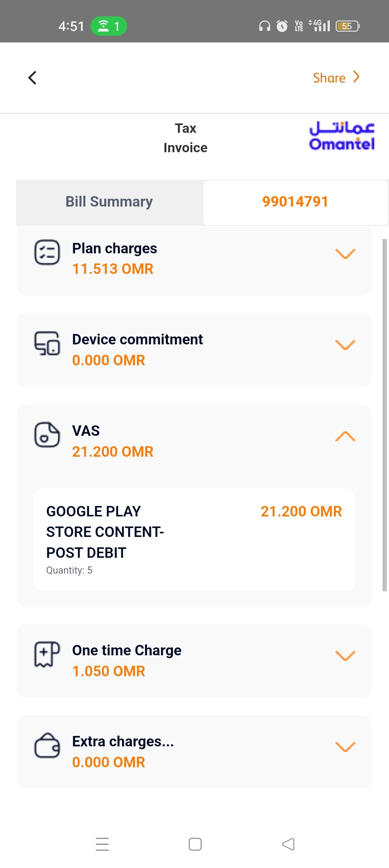Viewport: 389px width, 868px height.
Task: Expand the Device commitment chevron
Action: pos(345,345)
